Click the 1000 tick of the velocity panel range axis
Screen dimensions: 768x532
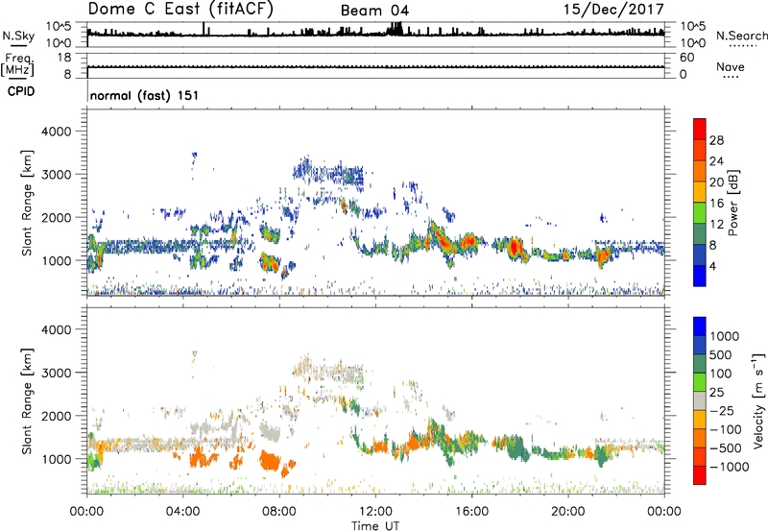point(56,459)
